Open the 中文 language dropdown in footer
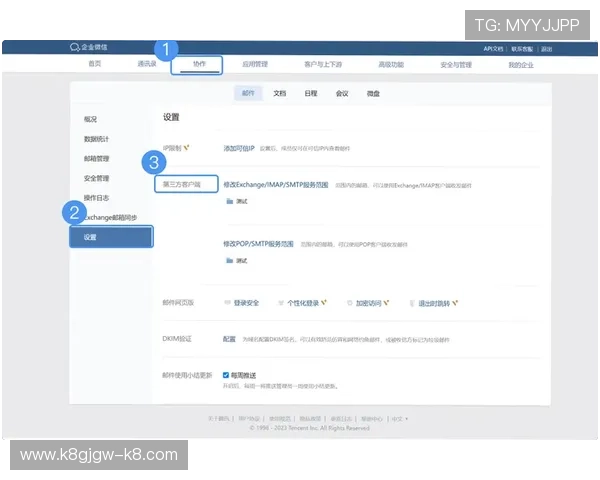600x480 pixels. 400,419
